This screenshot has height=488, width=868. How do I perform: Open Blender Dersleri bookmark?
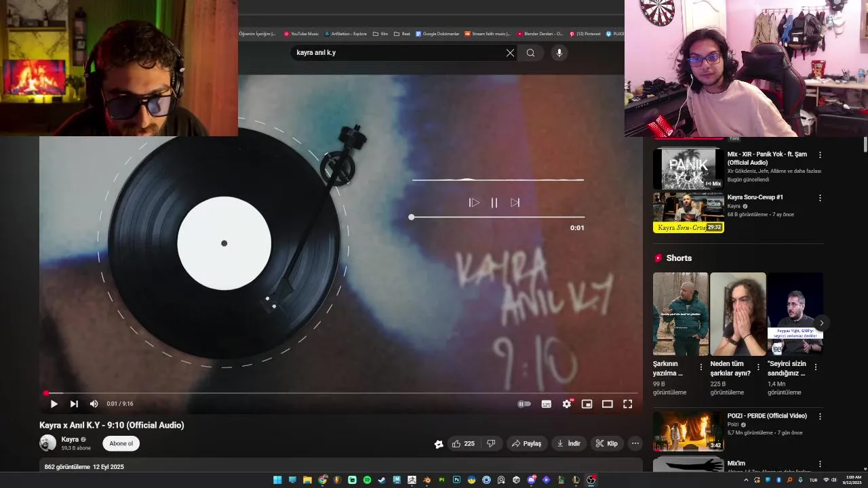(540, 34)
